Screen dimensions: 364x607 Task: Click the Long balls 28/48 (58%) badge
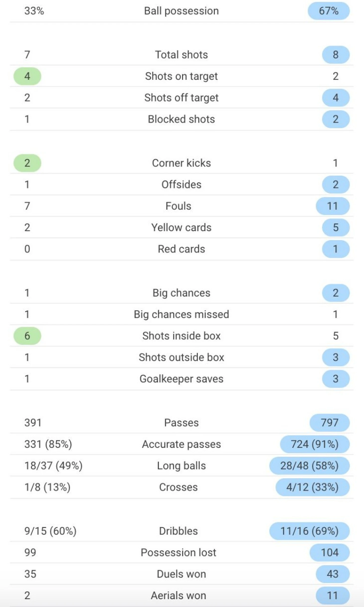309,466
